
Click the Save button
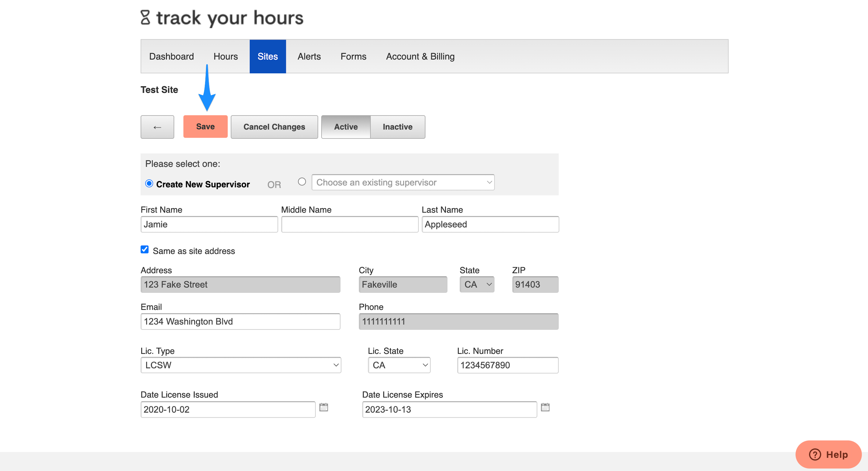pyautogui.click(x=205, y=127)
